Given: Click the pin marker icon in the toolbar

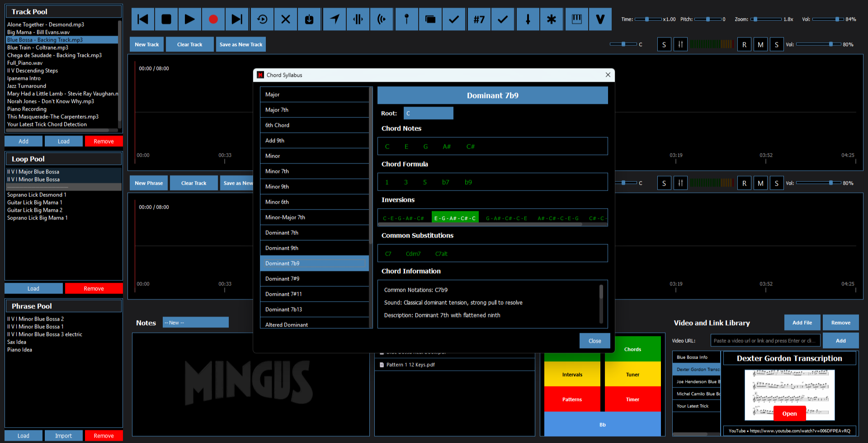Looking at the screenshot, I should 406,19.
